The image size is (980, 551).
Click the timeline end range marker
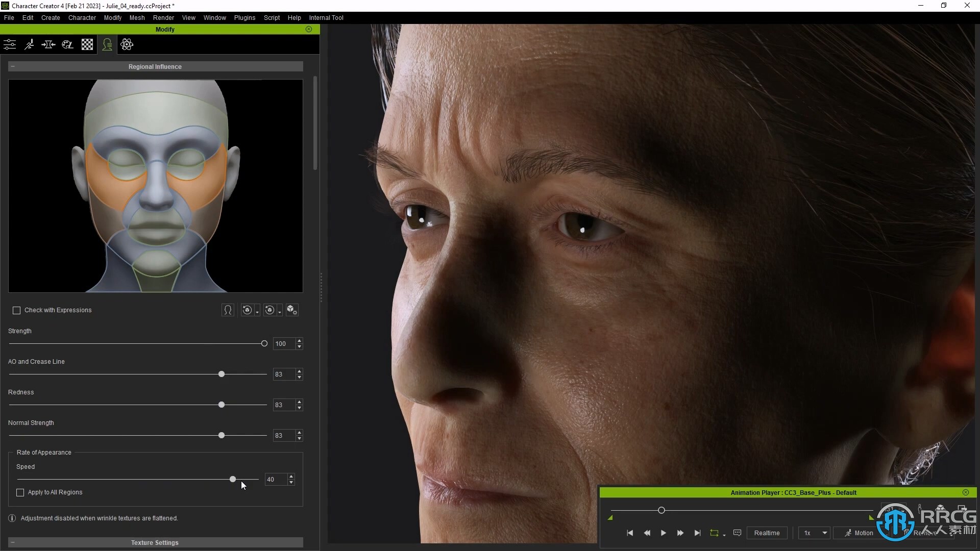click(871, 518)
